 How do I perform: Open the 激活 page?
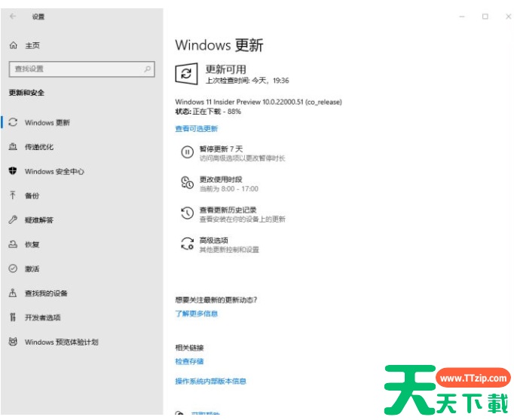pyautogui.click(x=32, y=269)
